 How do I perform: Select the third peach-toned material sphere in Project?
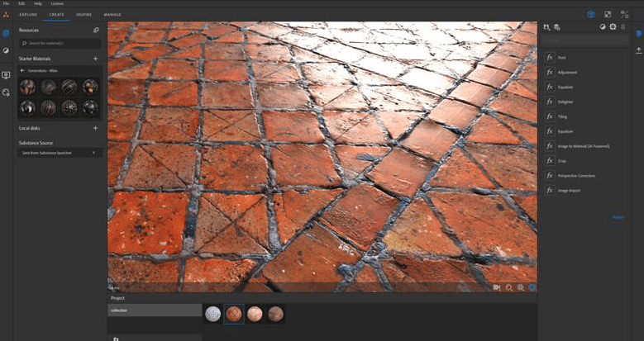(255, 314)
